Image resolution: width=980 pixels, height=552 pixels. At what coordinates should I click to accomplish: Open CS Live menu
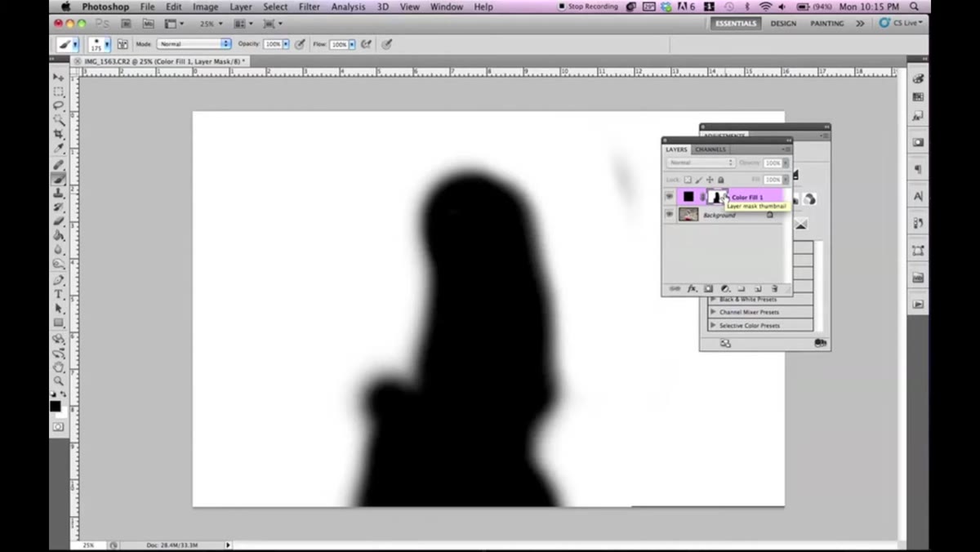point(902,24)
